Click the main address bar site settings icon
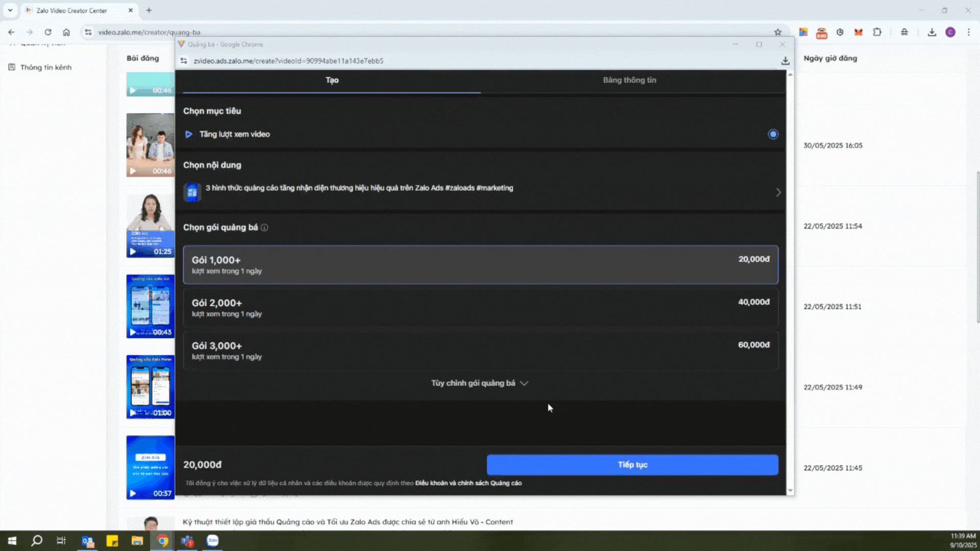The image size is (980, 551). click(88, 32)
